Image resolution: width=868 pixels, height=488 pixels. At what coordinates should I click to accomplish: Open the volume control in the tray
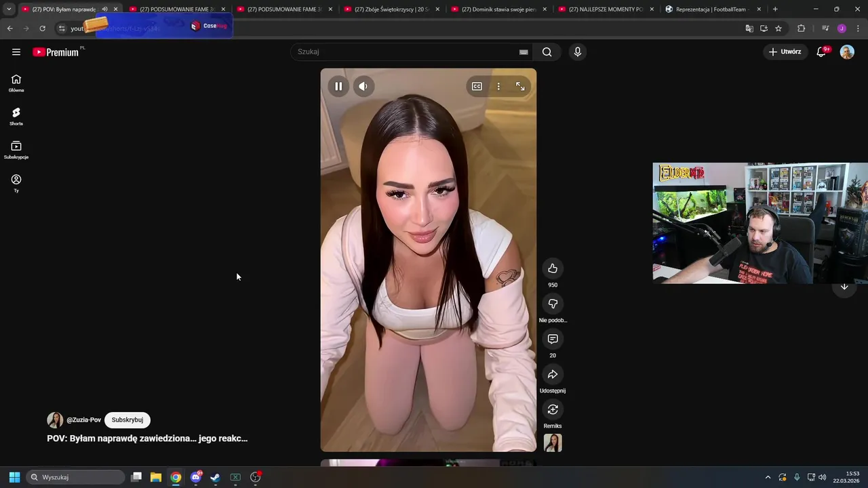click(823, 477)
